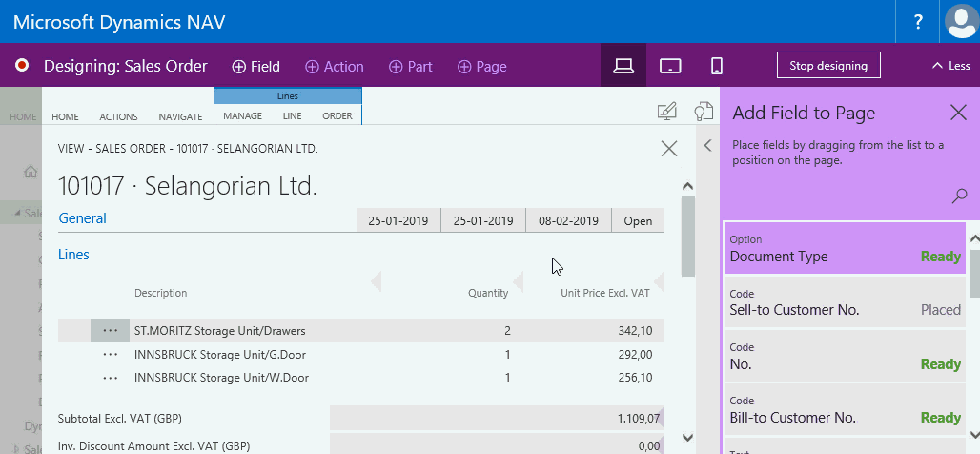The image size is (980, 454).
Task: Expand the General section link
Action: click(83, 218)
